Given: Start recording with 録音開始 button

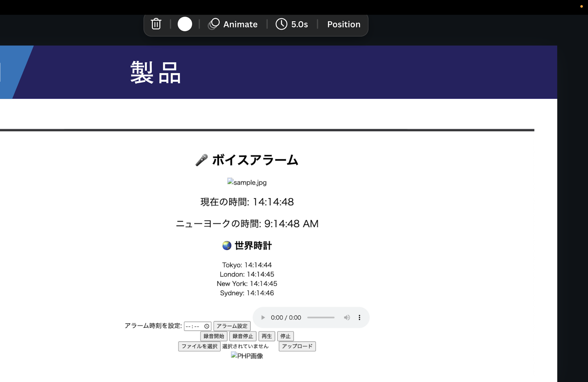Looking at the screenshot, I should tap(213, 336).
